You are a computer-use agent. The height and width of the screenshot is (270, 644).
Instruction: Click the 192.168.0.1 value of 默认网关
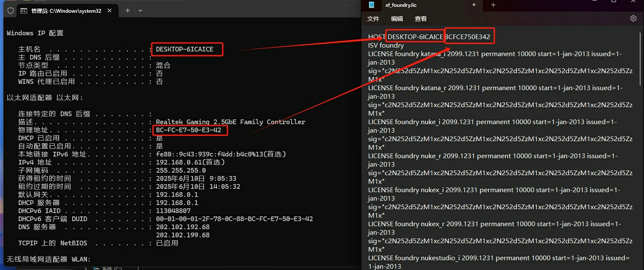177,195
